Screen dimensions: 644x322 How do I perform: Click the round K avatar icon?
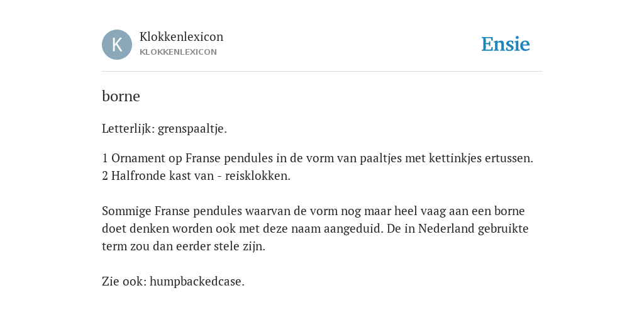coord(117,45)
